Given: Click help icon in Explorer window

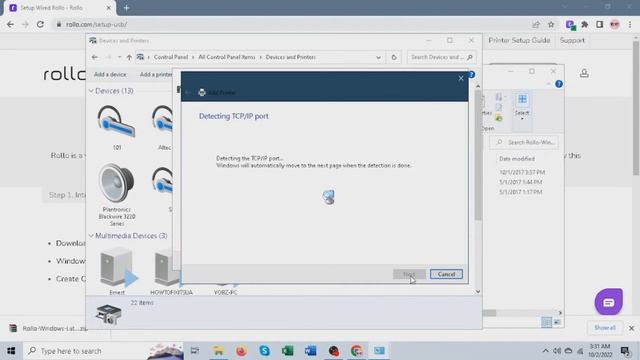Looking at the screenshot, I should point(559,84).
